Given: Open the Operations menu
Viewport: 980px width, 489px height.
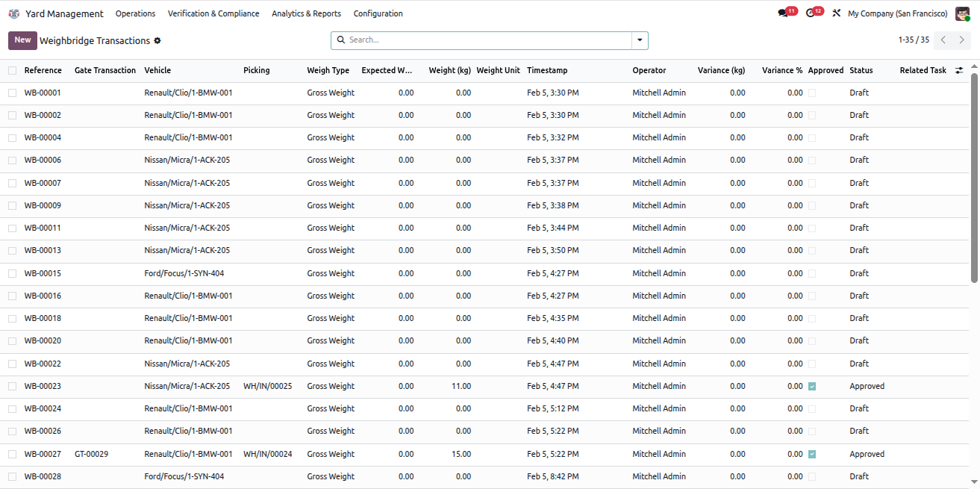Looking at the screenshot, I should (x=135, y=13).
